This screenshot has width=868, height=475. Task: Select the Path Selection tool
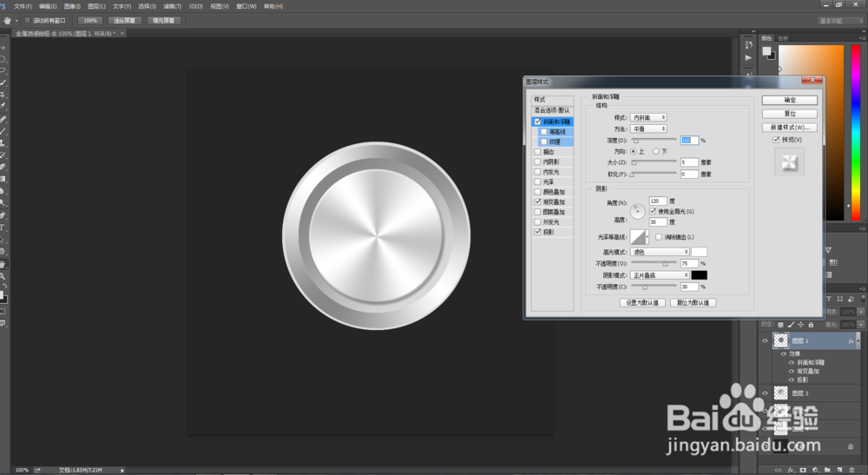[x=3, y=239]
